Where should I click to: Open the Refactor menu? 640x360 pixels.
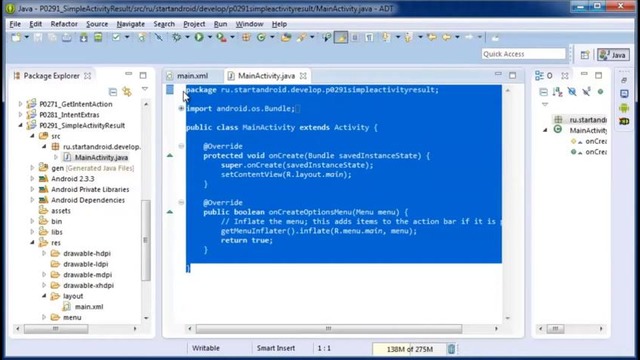[x=64, y=24]
